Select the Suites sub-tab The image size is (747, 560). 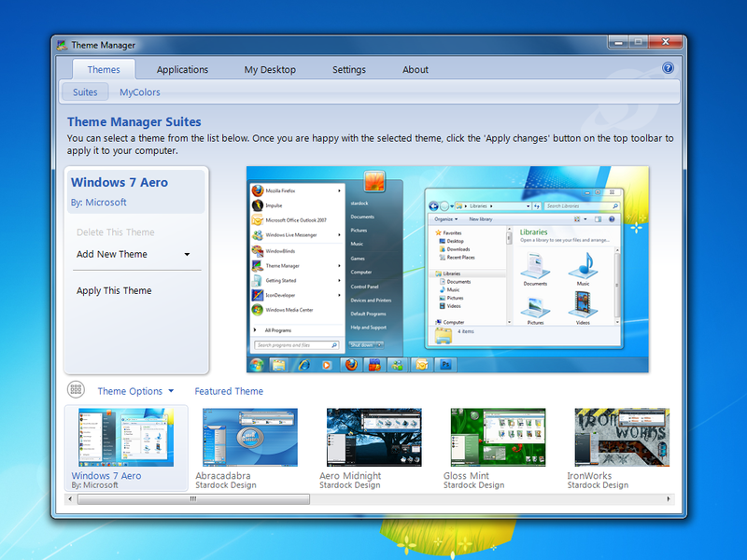[x=85, y=92]
